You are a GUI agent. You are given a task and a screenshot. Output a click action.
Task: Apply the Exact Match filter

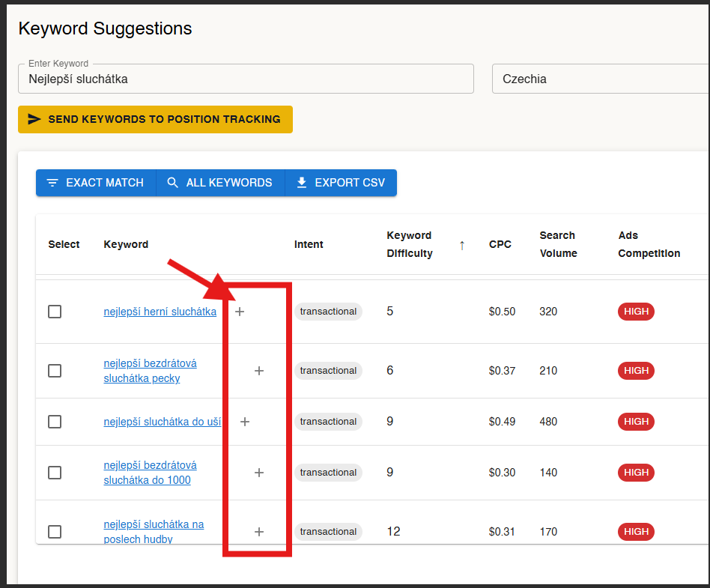[96, 183]
